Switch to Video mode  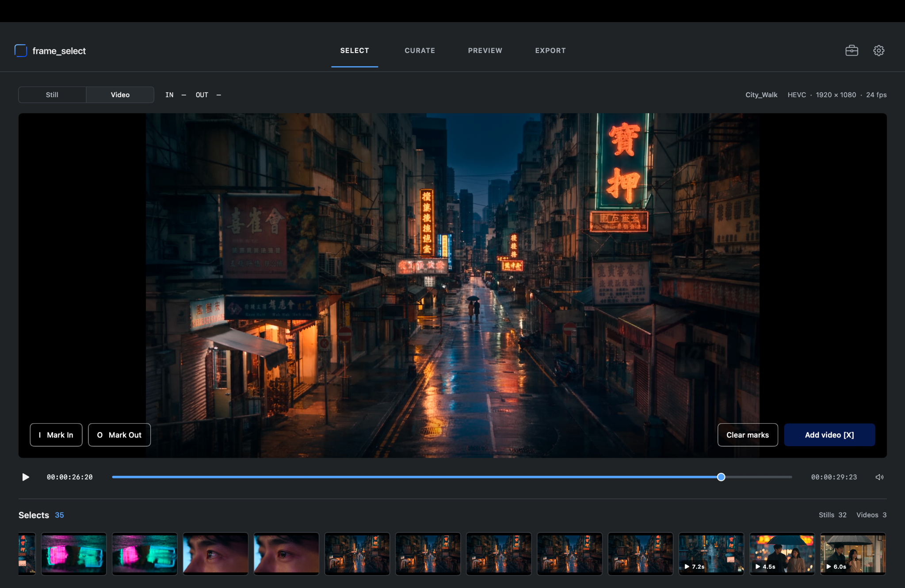[120, 95]
